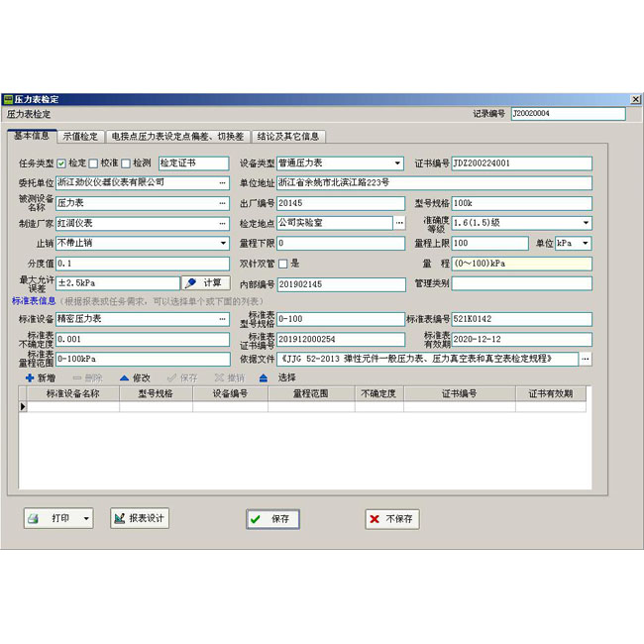Click the 证书编号 input field
This screenshot has width=644, height=644.
click(521, 163)
